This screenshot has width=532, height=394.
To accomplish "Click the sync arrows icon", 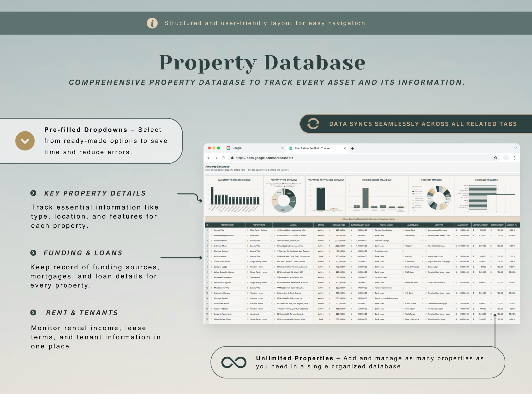I will click(x=313, y=124).
